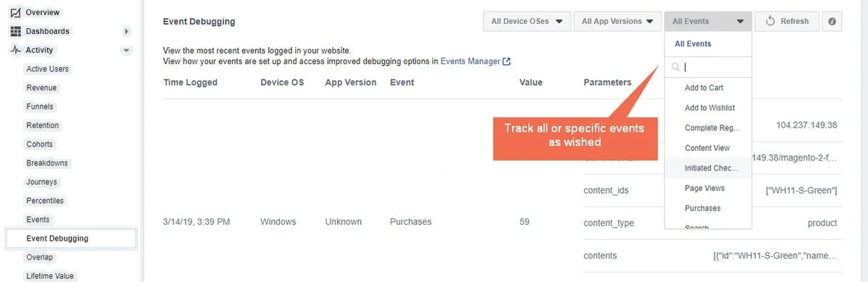Open Funnels in the sidebar

tap(40, 106)
